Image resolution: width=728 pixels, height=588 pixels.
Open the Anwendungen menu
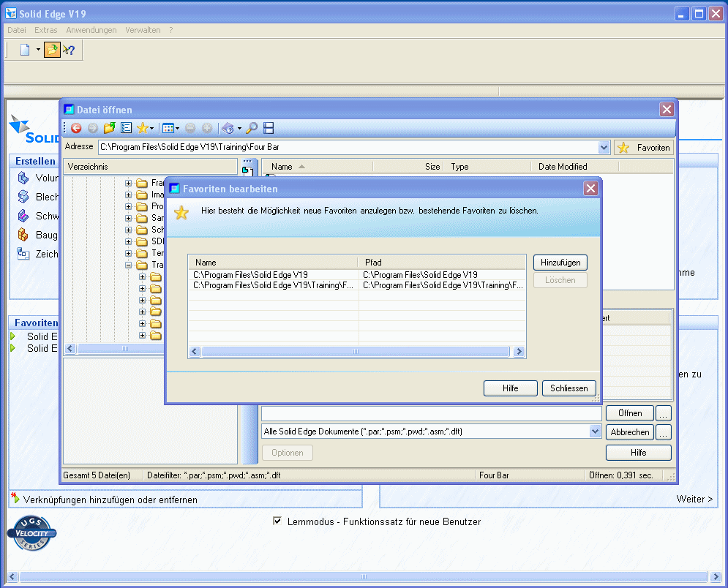tap(91, 30)
